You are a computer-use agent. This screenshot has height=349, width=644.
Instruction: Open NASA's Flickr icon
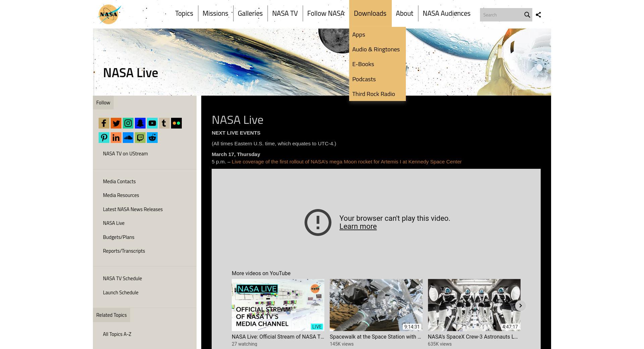click(176, 123)
